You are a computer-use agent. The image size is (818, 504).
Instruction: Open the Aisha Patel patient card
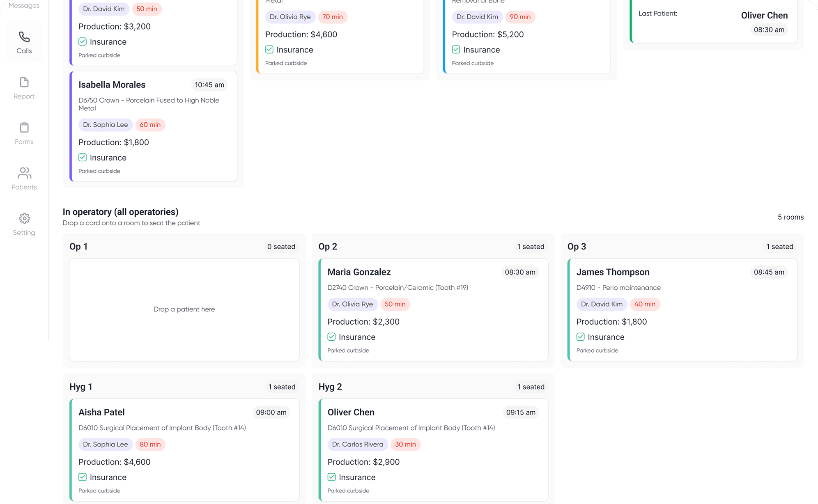click(101, 412)
